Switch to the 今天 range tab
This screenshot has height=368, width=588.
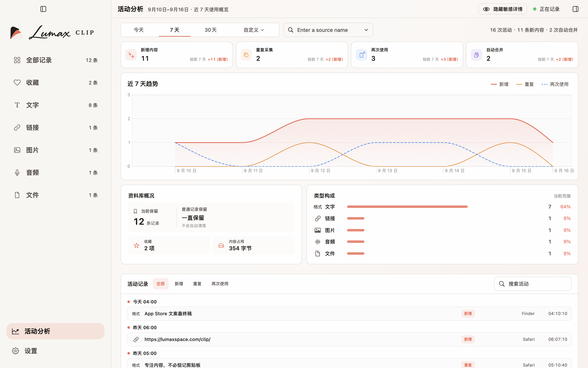139,30
